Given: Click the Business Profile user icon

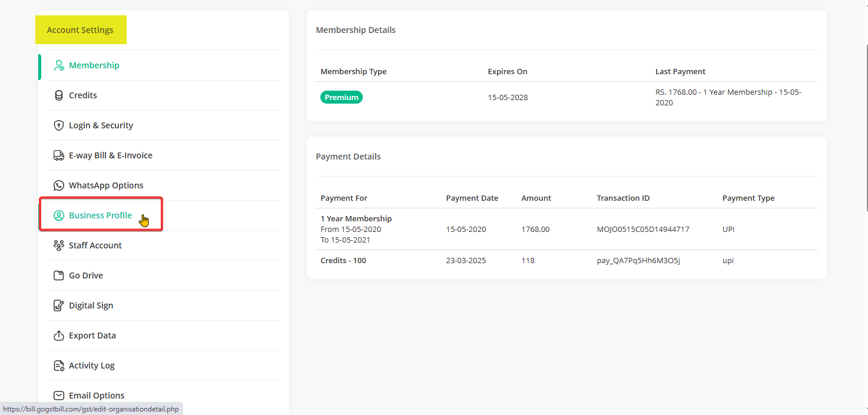Looking at the screenshot, I should pyautogui.click(x=59, y=215).
